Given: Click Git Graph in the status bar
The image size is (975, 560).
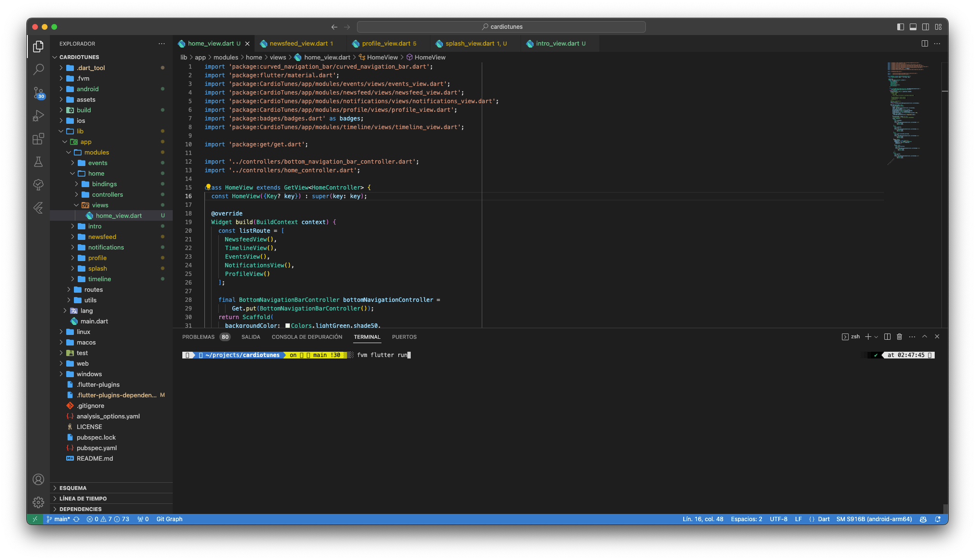Looking at the screenshot, I should pos(169,519).
